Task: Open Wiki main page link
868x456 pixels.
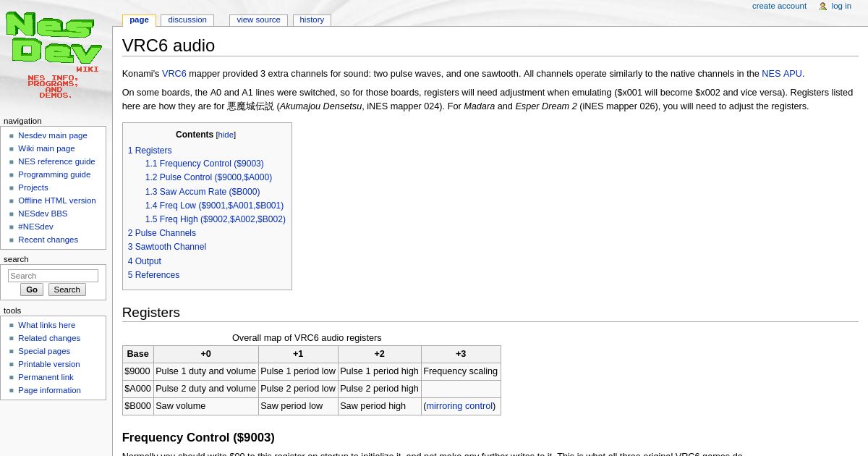Action: (46, 148)
